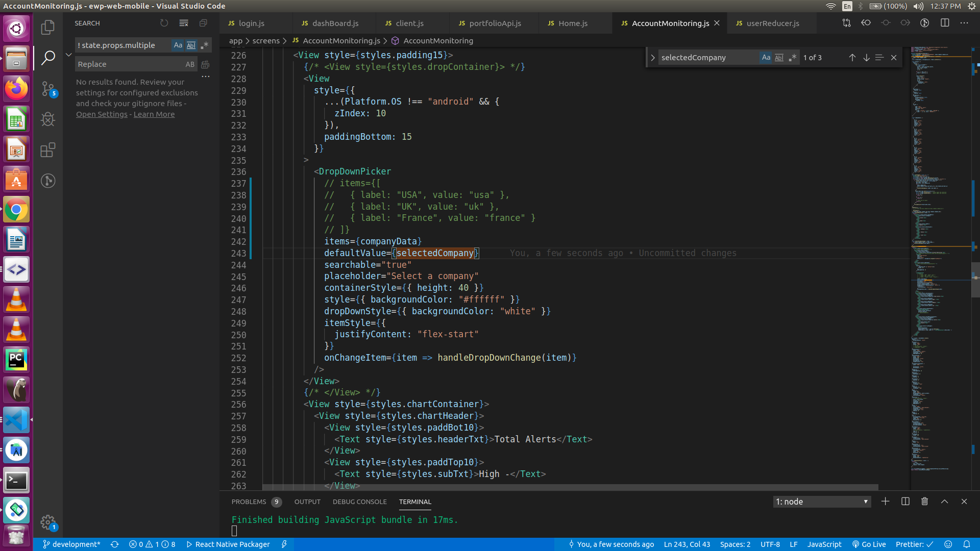Click the Go Live status button
Viewport: 980px width, 551px height.
(x=869, y=544)
